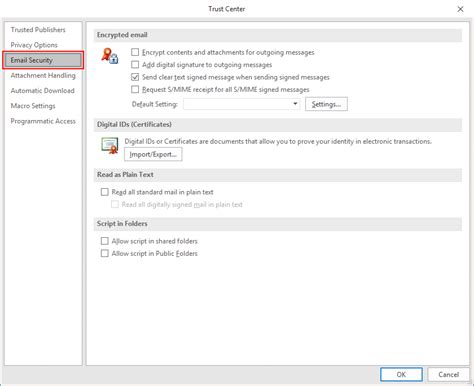Screen dimensions: 474x386
Task: Close the Trust Center dialog
Action: point(460,9)
